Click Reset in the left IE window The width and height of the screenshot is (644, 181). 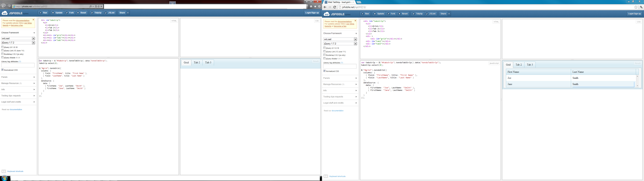point(82,13)
